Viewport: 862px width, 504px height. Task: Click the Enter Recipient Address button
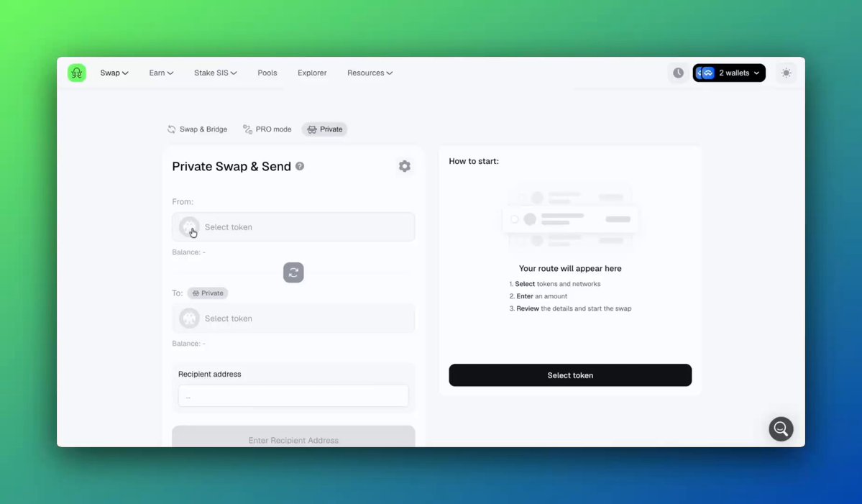coord(293,438)
